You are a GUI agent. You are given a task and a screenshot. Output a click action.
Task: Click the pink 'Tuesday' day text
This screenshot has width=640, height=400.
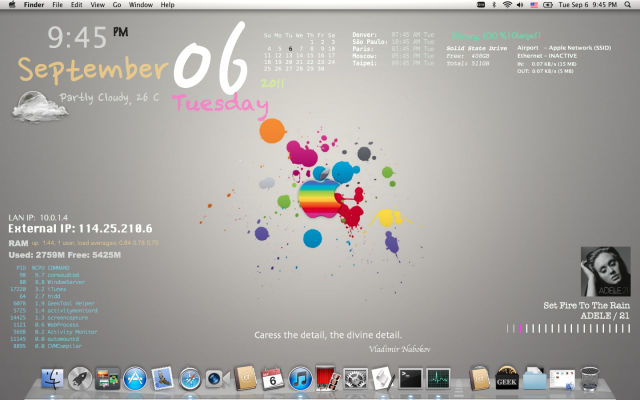(220, 105)
